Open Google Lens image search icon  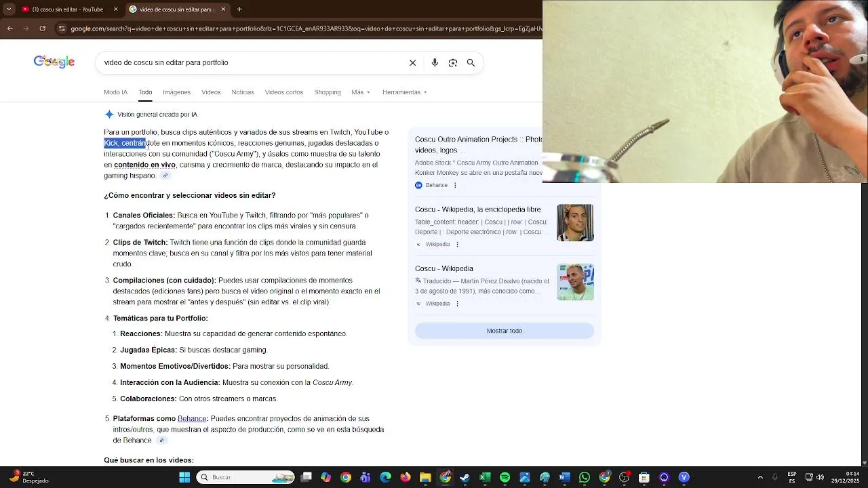coord(453,62)
